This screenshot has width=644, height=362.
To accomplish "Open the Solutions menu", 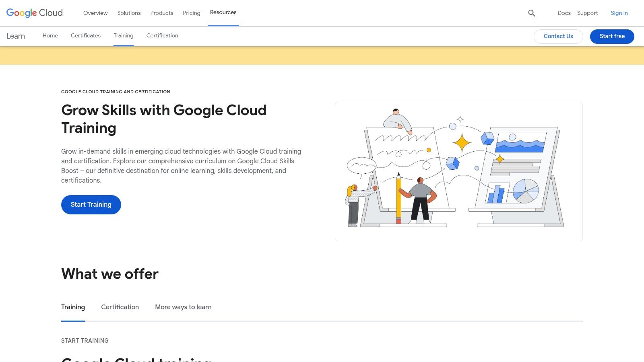I will coord(129,13).
